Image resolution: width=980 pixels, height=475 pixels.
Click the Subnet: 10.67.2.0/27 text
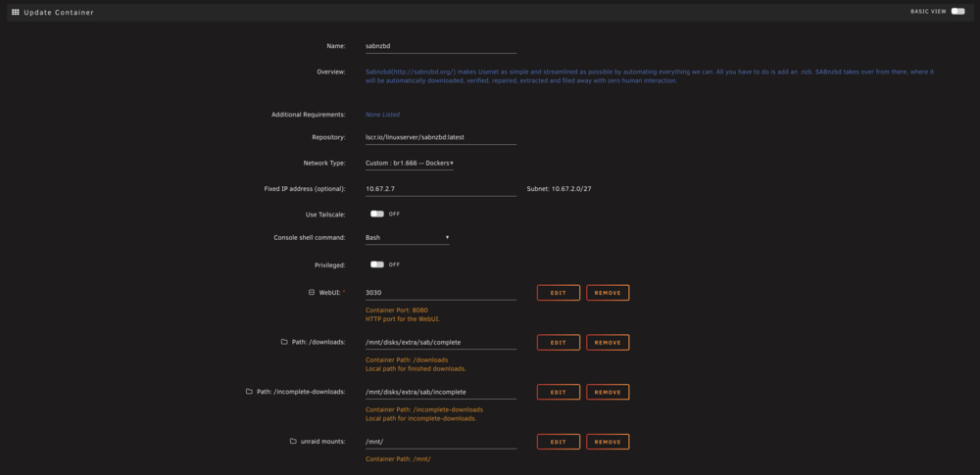tap(559, 189)
